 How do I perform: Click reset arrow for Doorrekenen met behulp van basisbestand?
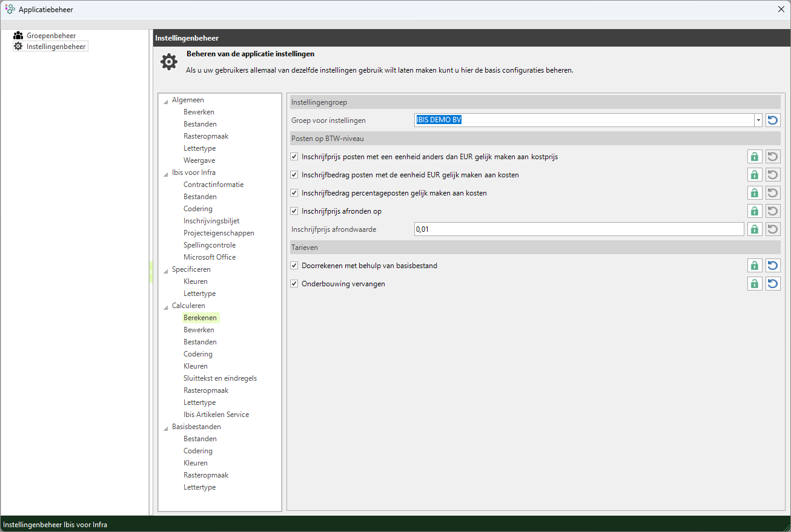[x=773, y=266]
